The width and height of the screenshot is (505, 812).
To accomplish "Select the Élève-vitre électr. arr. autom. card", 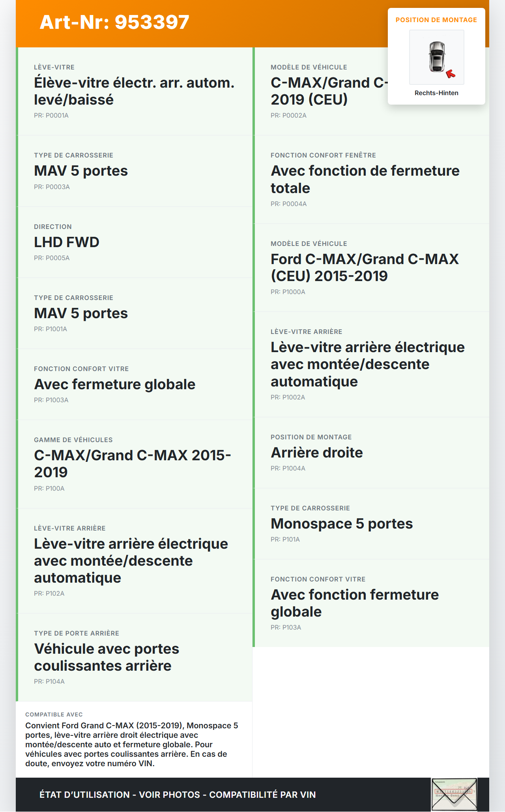I will tap(134, 91).
